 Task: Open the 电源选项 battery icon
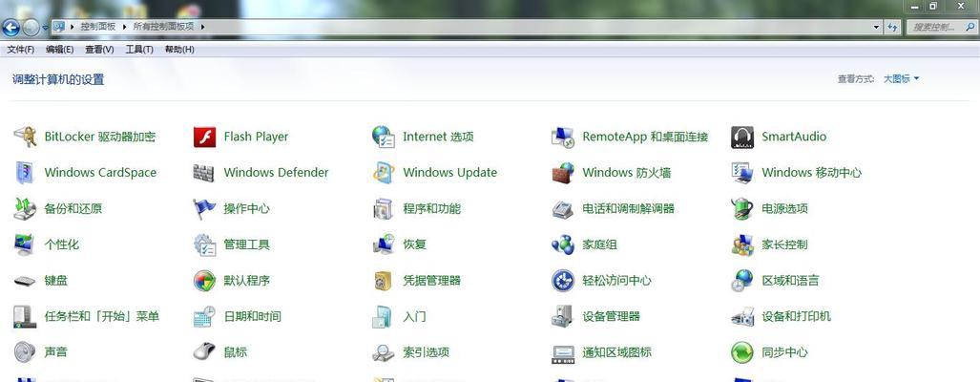[742, 209]
